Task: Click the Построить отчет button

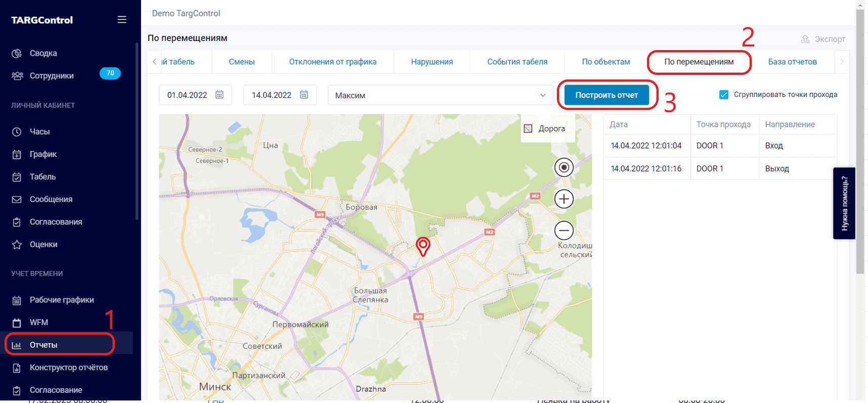Action: click(606, 95)
